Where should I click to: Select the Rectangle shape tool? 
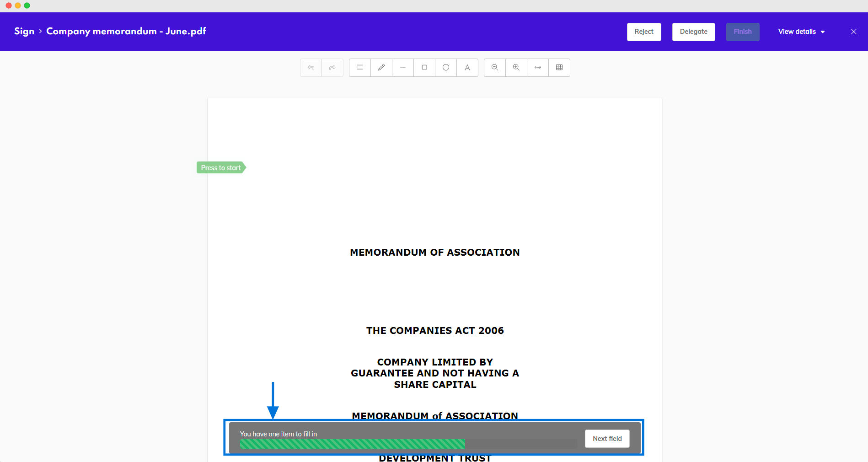pyautogui.click(x=424, y=67)
